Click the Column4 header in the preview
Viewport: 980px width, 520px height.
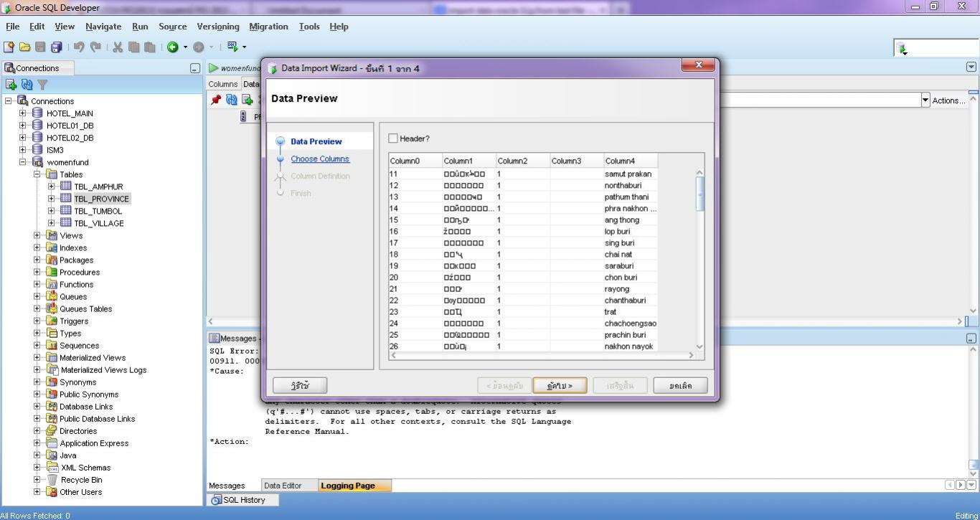(631, 161)
